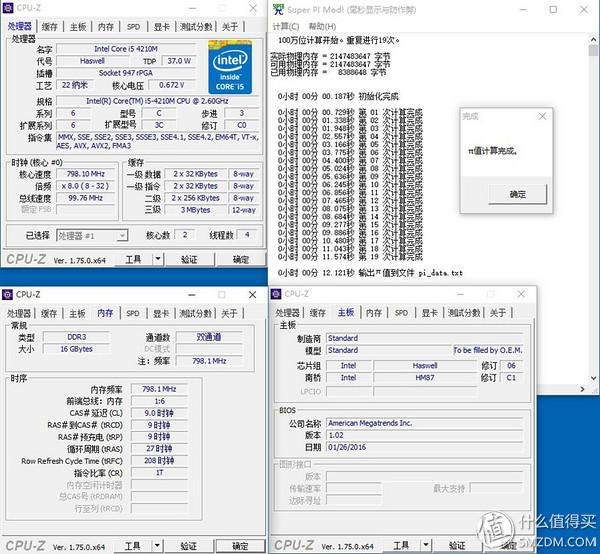
Task: Click the HM87 southbridge value
Action: click(x=425, y=378)
